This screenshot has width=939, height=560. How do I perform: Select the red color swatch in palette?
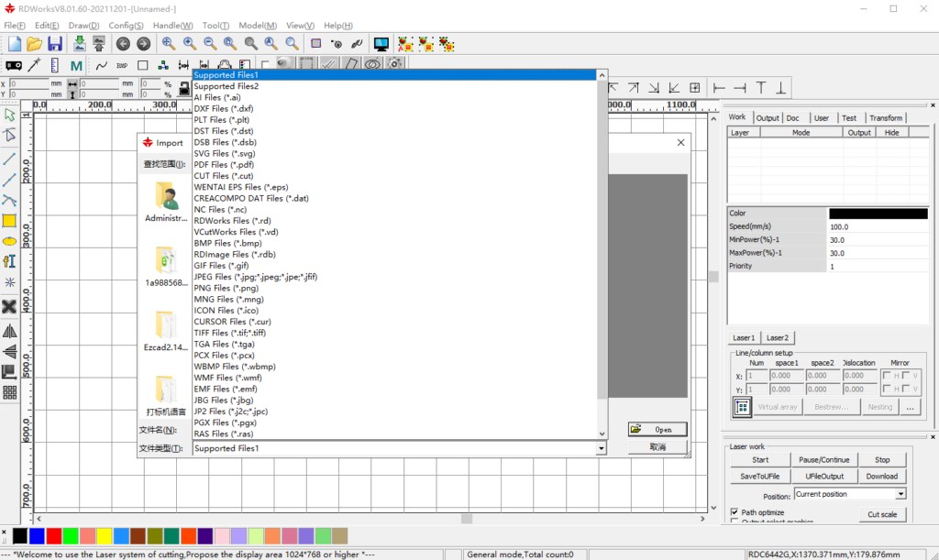[53, 536]
